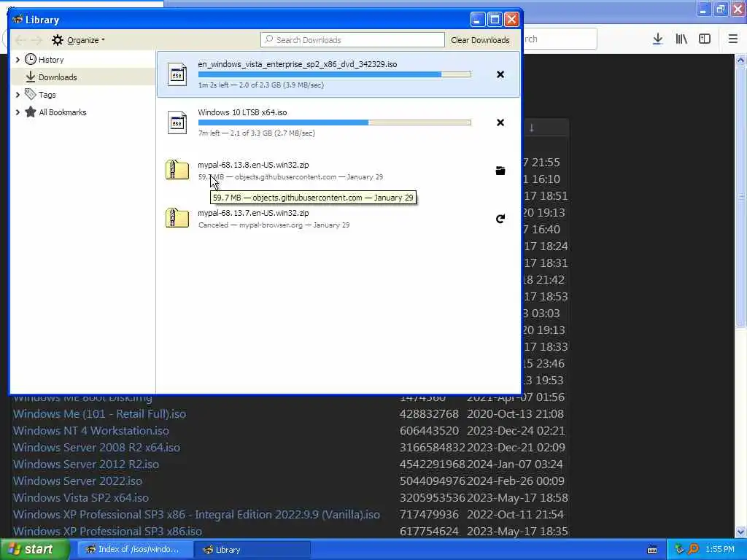Open Windows XP Professional SP3 x86.iso link

(x=107, y=531)
